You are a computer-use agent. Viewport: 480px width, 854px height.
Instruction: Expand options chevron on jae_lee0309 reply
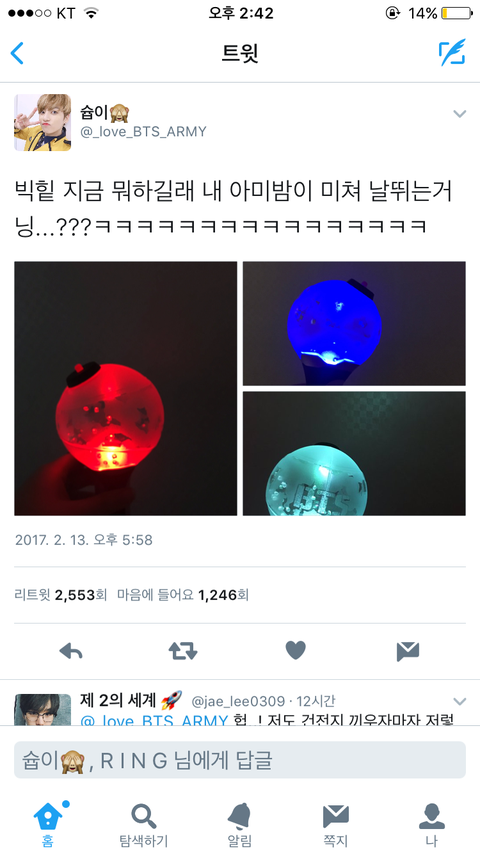[x=460, y=701]
